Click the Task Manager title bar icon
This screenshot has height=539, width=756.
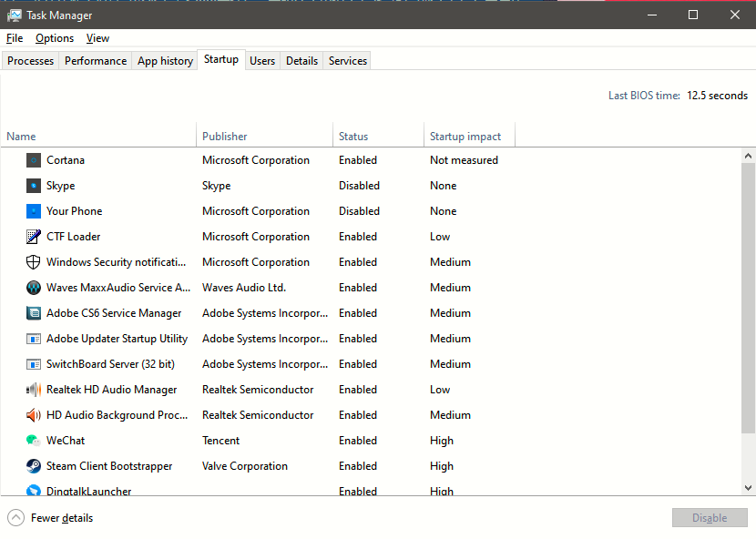point(15,15)
